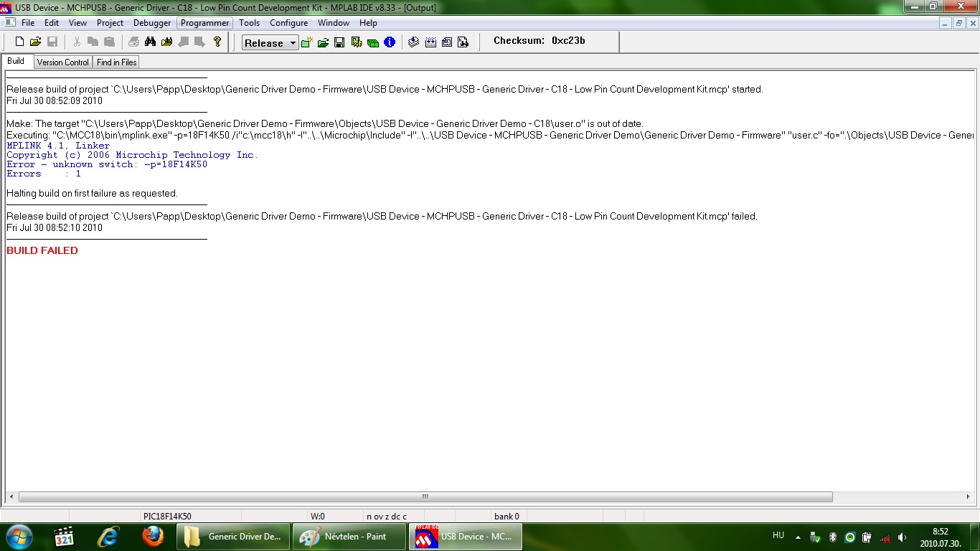This screenshot has height=551, width=980.
Task: Click the Save file floppy icon
Action: tap(52, 42)
